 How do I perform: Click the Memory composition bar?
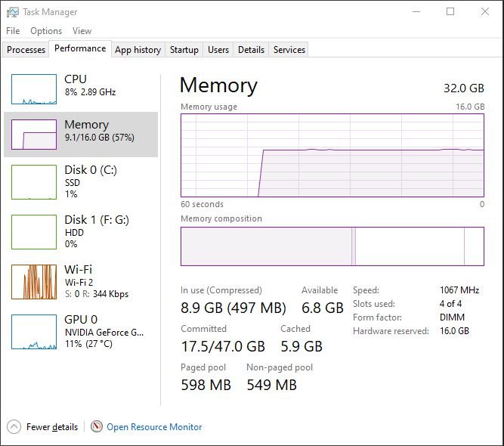click(332, 246)
